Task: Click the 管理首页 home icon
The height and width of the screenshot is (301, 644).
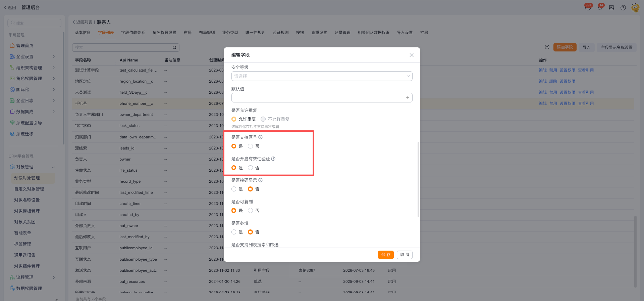Action: tap(12, 46)
